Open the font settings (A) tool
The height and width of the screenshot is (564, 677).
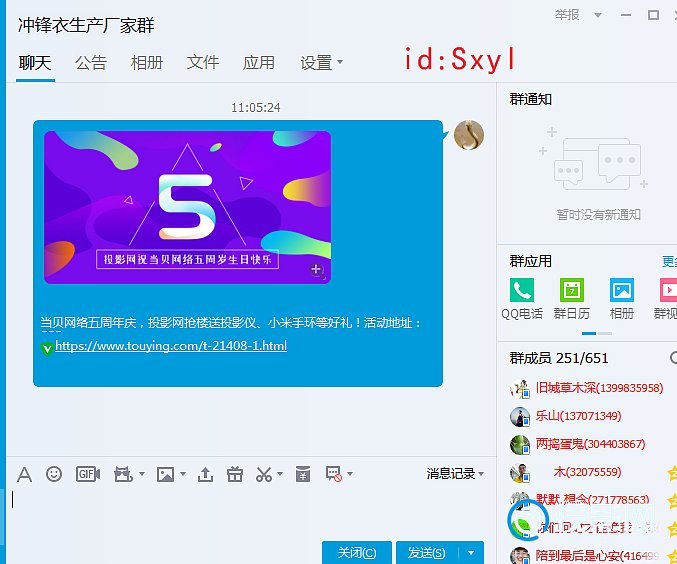pos(24,474)
